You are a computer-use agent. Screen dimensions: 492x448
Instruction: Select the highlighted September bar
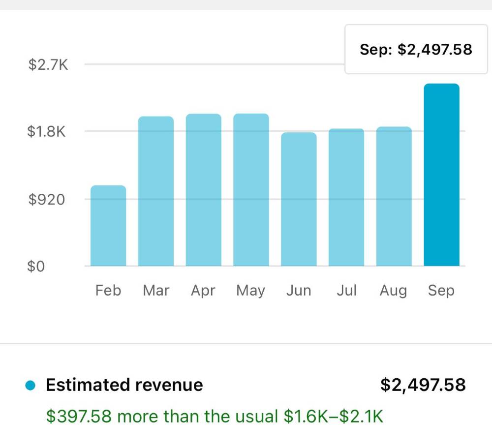441,175
